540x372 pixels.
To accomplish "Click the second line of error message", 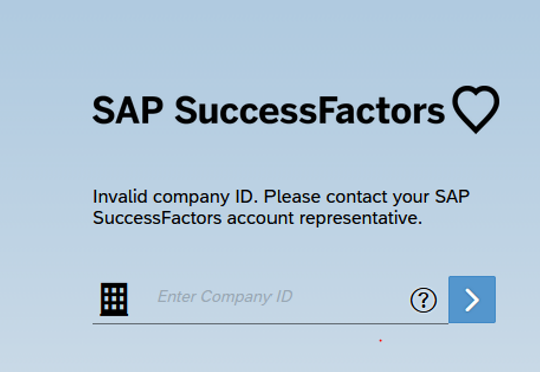I will click(x=257, y=218).
